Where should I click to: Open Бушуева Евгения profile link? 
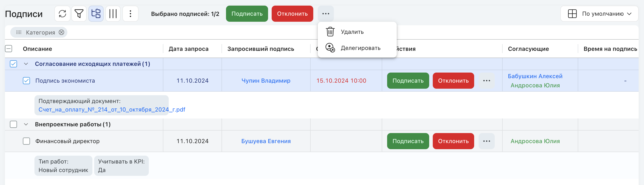(266, 141)
